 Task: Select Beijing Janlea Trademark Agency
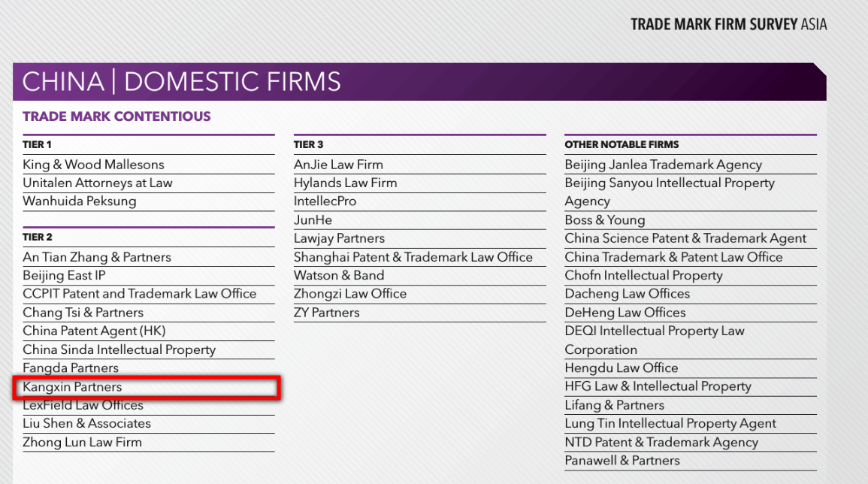(663, 165)
